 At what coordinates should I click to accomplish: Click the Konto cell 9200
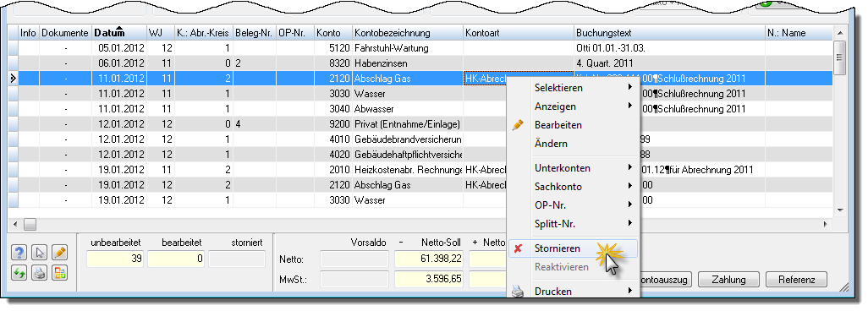coord(334,124)
